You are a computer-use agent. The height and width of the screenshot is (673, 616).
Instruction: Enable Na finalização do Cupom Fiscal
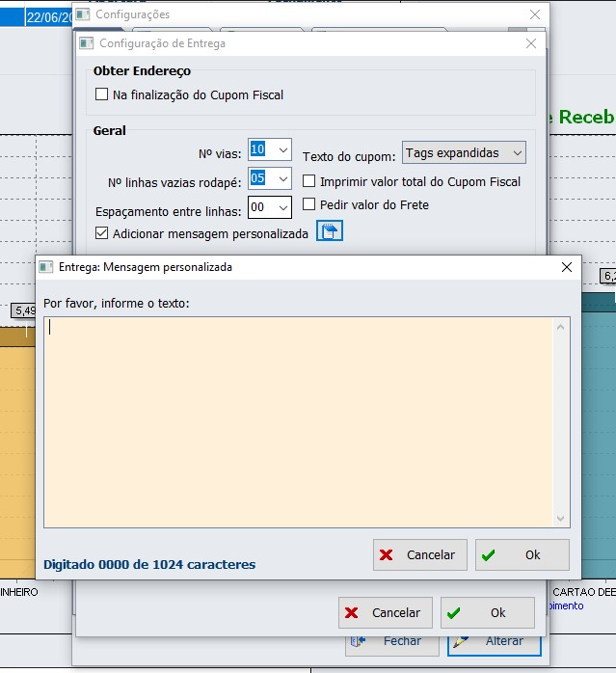(101, 94)
